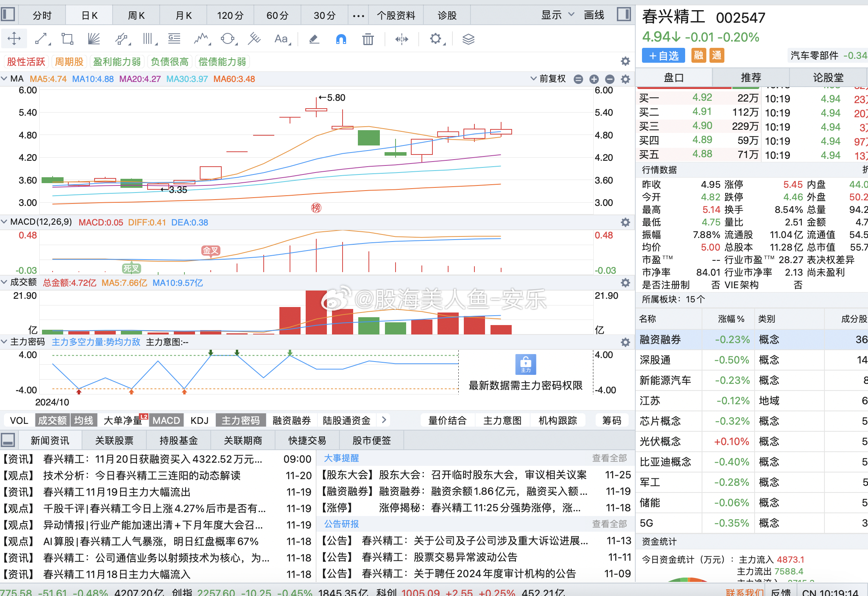This screenshot has height=596, width=868.
Task: Toggle the KDJ indicator
Action: point(199,420)
